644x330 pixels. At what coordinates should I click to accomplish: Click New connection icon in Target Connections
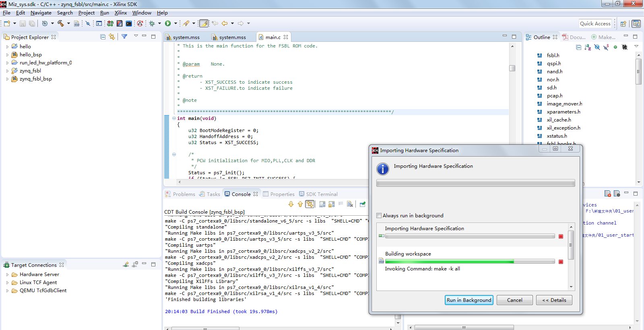tap(126, 264)
